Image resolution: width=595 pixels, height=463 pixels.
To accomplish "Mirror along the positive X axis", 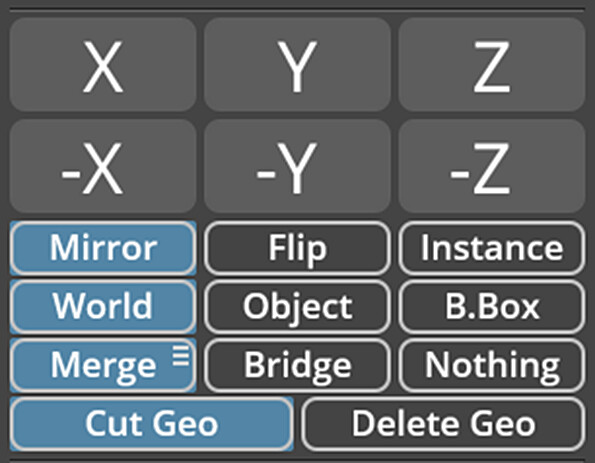I will [x=103, y=65].
